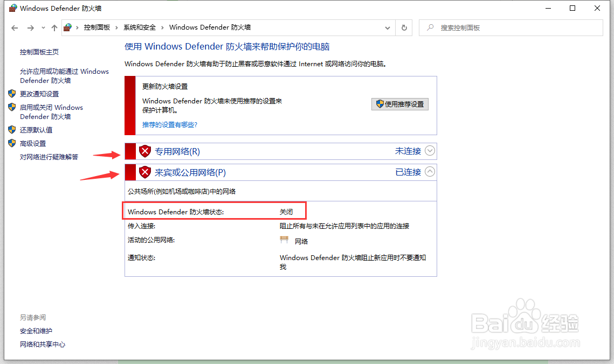This screenshot has width=614, height=364.
Task: Click 专用网络(R) heading
Action: coord(177,151)
